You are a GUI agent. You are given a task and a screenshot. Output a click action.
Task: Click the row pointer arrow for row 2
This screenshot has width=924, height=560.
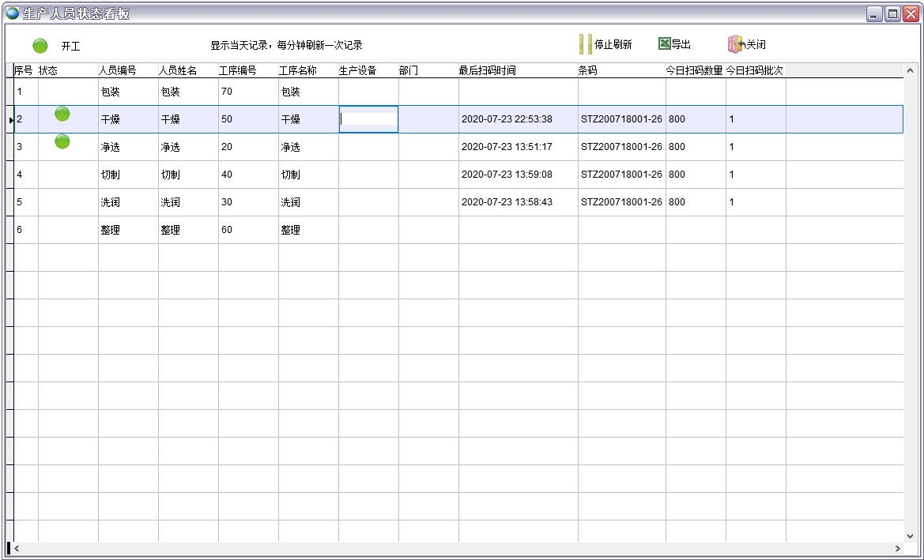click(10, 120)
